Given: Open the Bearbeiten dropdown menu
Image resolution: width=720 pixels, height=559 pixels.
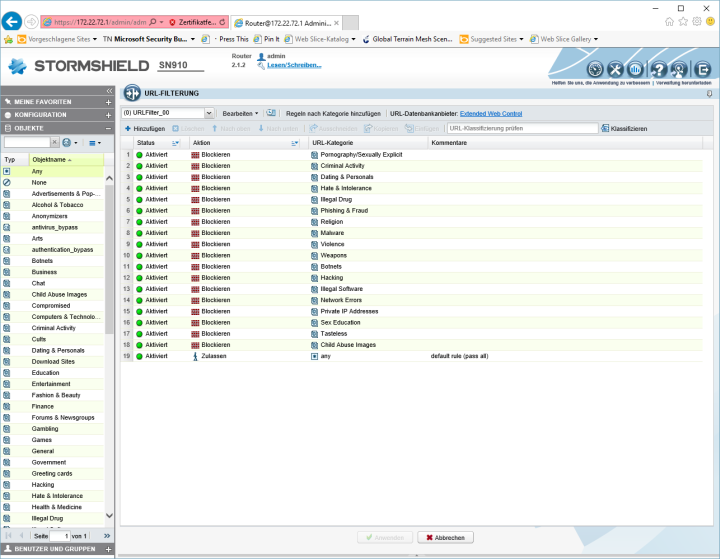Looking at the screenshot, I should 240,114.
